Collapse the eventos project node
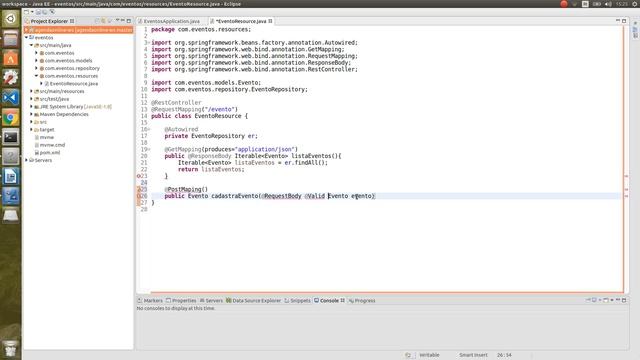 27,38
